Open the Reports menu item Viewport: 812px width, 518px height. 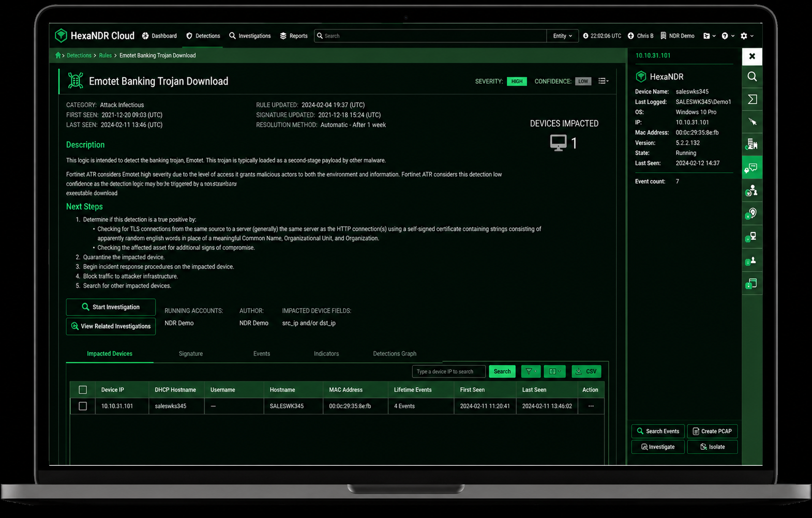point(294,36)
